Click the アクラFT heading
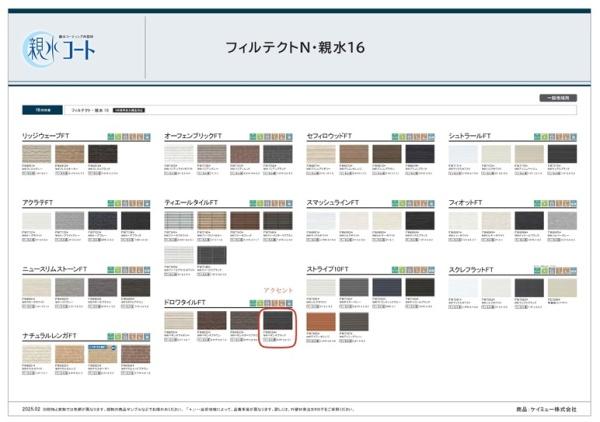Image resolution: width=600 pixels, height=422 pixels. (38, 203)
